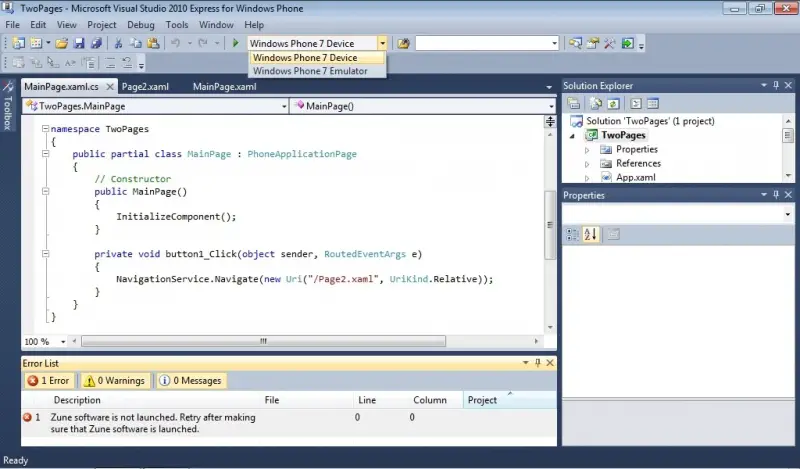Open the 100 % zoom level dropdown
Screen dimensions: 800x469
63,341
